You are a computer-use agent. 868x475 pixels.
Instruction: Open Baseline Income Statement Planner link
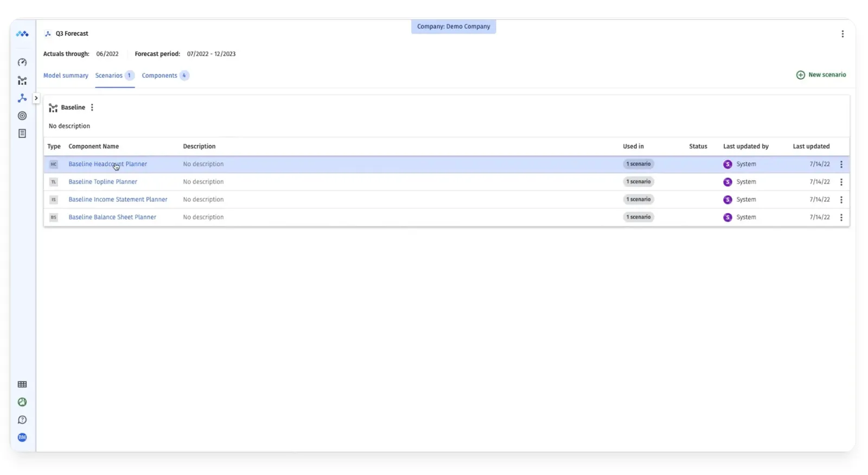(118, 200)
